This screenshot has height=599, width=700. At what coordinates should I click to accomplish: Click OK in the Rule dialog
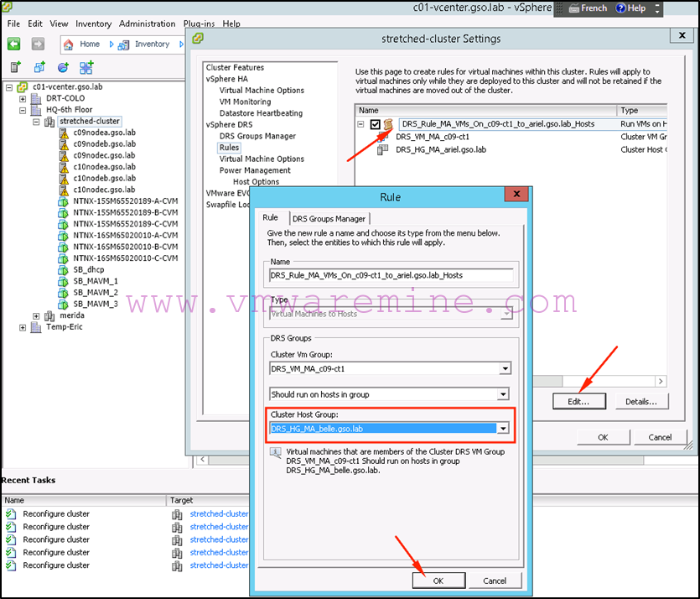click(x=438, y=581)
